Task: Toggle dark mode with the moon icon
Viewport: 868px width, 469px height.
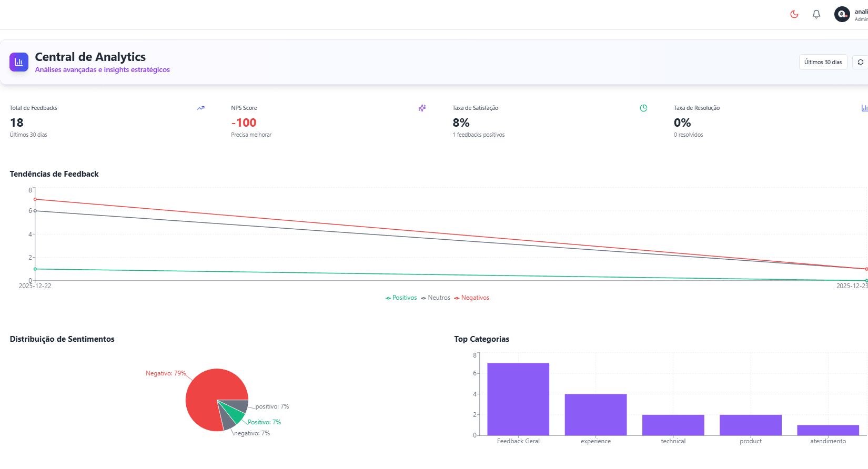Action: pyautogui.click(x=794, y=14)
